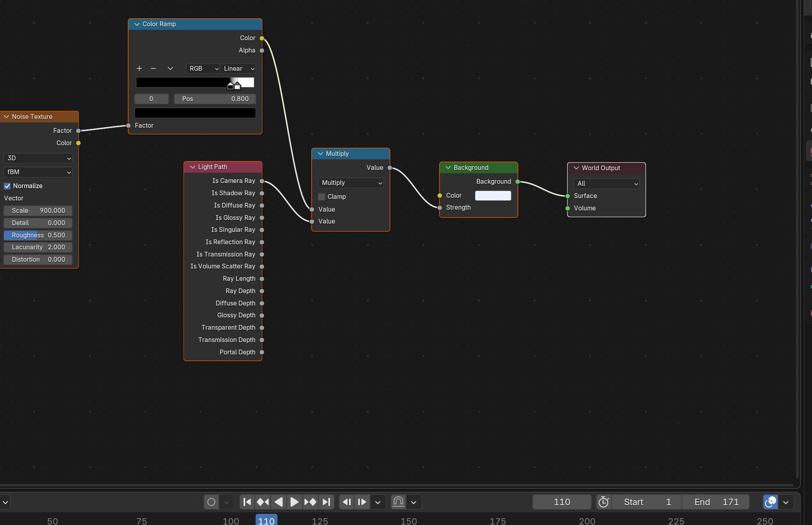Click the Detail 0.000 field

click(x=38, y=222)
